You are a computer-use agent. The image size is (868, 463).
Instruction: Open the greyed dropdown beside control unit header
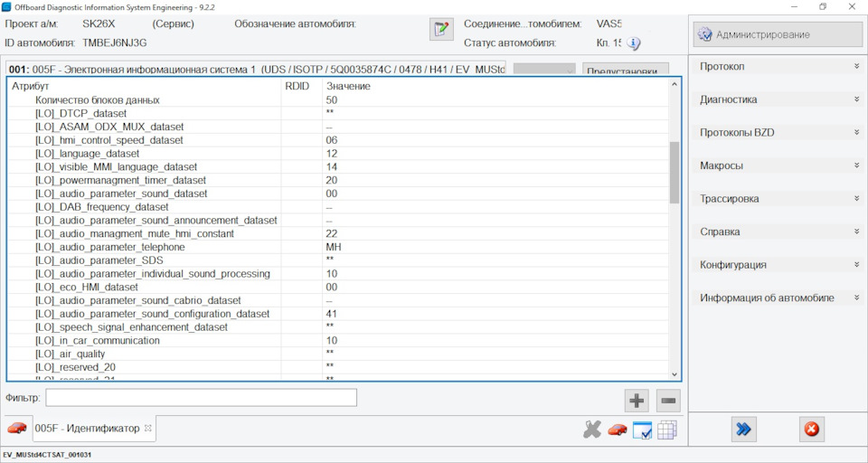(x=544, y=70)
